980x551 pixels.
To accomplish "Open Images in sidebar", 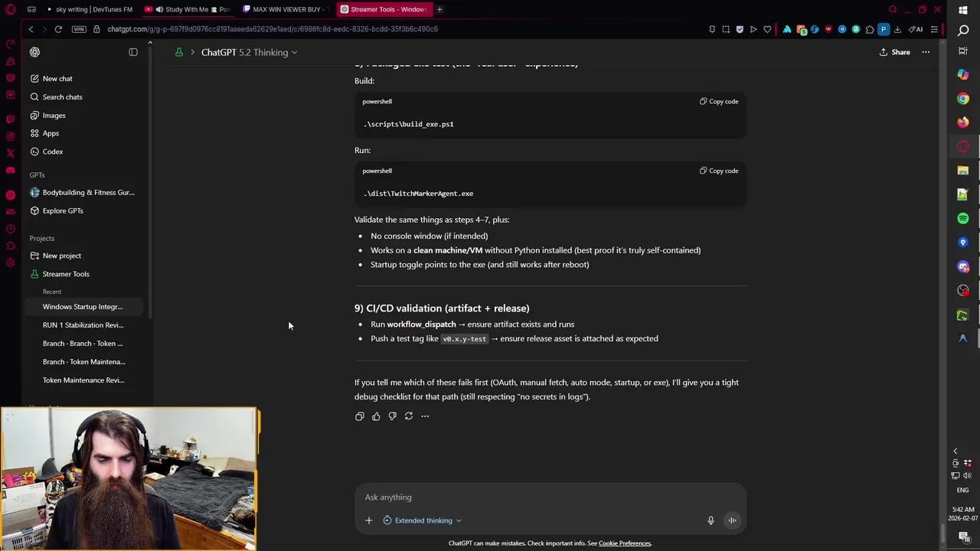I will (84, 116).
